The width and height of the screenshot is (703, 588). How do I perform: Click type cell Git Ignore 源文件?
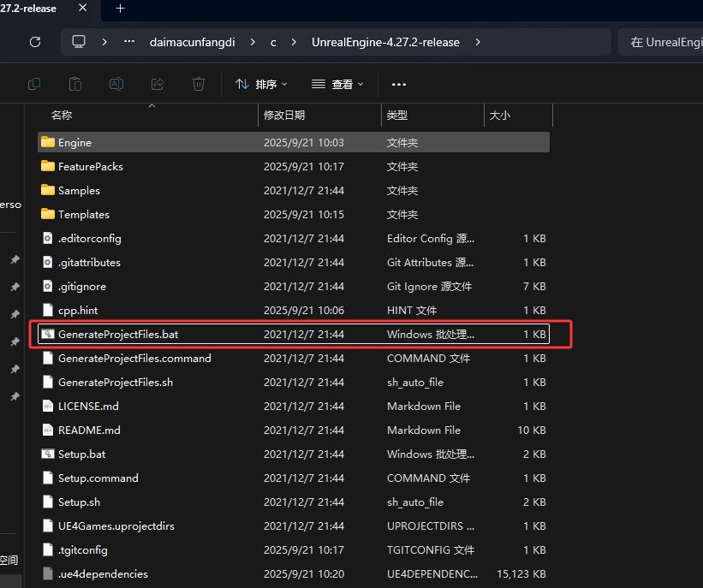point(429,286)
